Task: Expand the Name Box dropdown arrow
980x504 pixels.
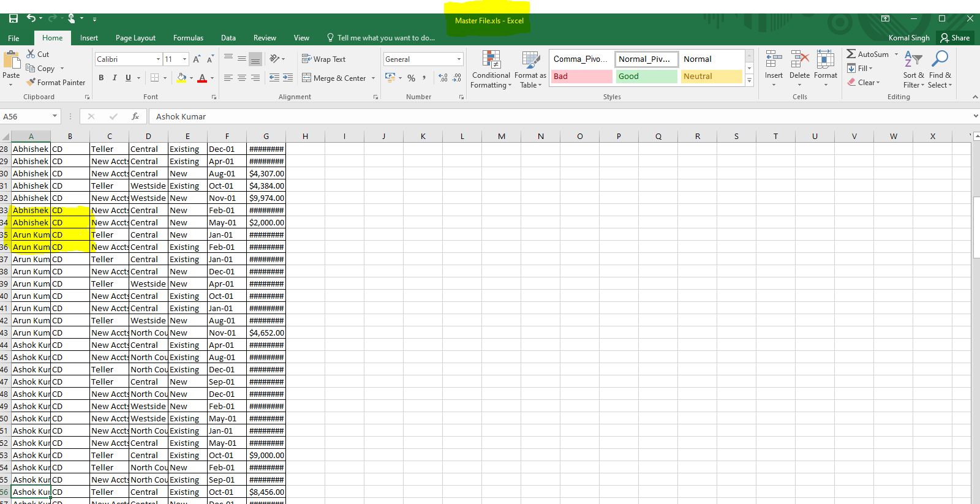Action: click(55, 116)
